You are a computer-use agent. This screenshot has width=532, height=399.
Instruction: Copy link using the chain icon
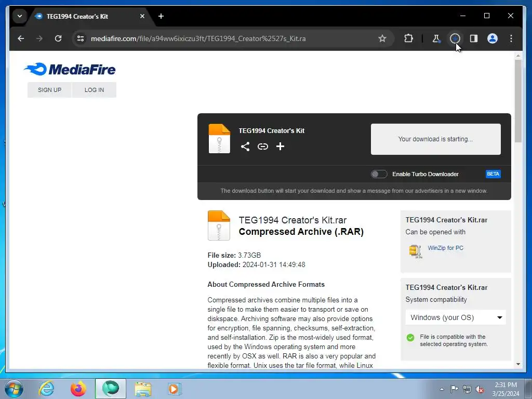click(262, 147)
